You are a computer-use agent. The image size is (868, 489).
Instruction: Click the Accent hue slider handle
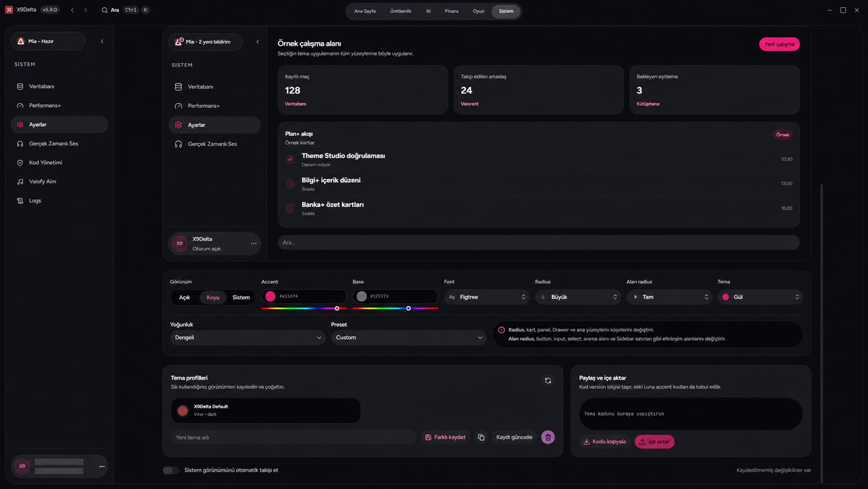(337, 309)
